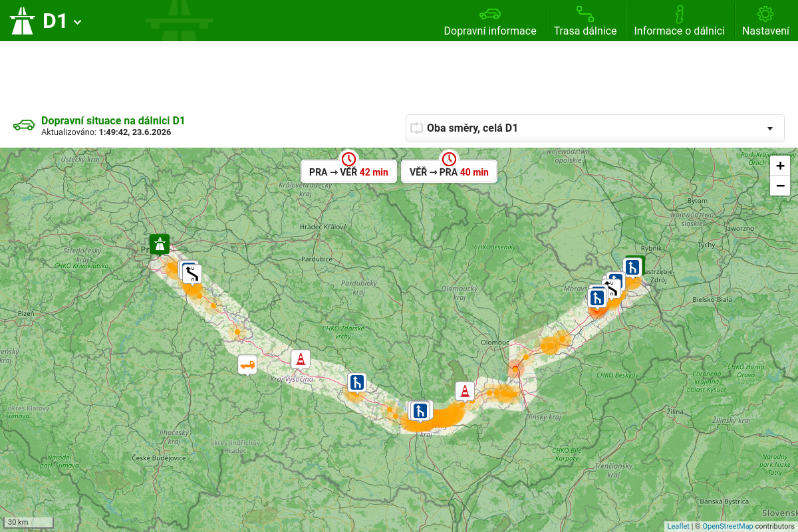This screenshot has width=798, height=532.
Task: Click the red traffic hotspot near Olomouc junction
Action: point(515,369)
